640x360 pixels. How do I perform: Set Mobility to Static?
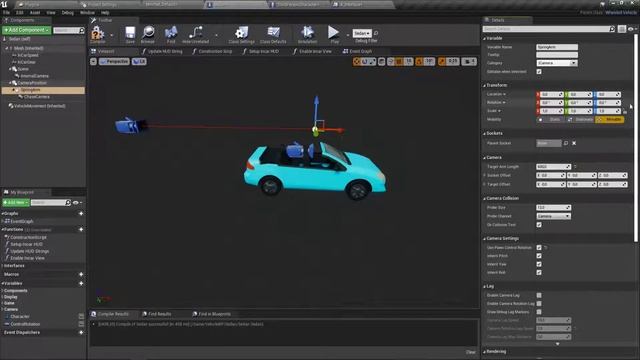pos(551,120)
